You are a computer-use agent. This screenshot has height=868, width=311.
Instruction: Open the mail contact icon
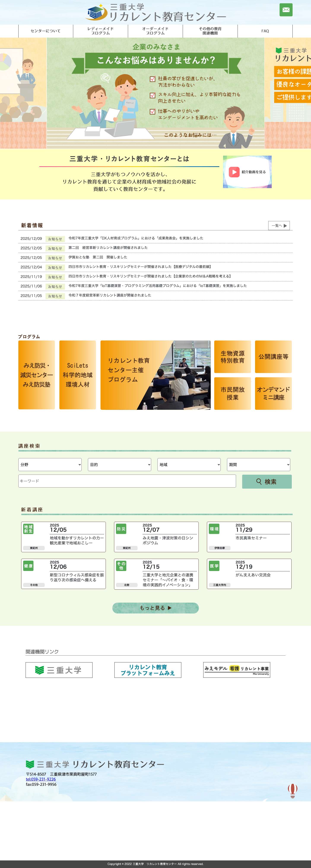click(x=286, y=10)
